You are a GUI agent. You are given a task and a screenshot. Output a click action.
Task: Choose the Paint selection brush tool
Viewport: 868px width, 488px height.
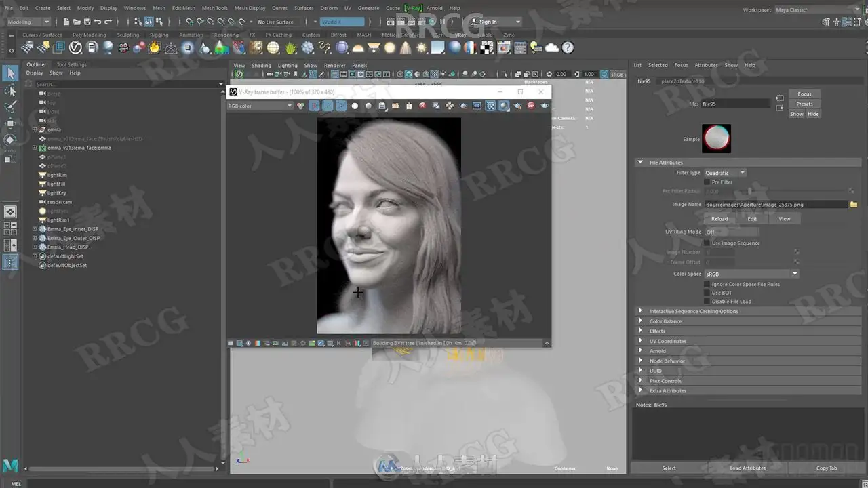pyautogui.click(x=10, y=106)
